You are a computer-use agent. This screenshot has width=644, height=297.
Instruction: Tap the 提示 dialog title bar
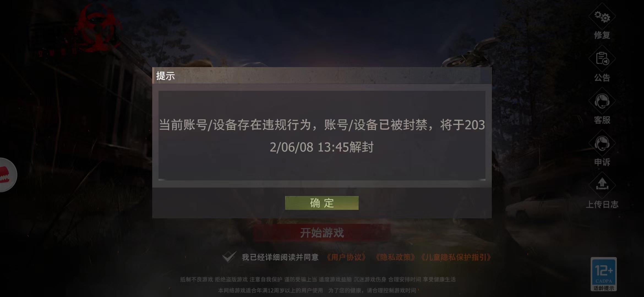(x=322, y=75)
